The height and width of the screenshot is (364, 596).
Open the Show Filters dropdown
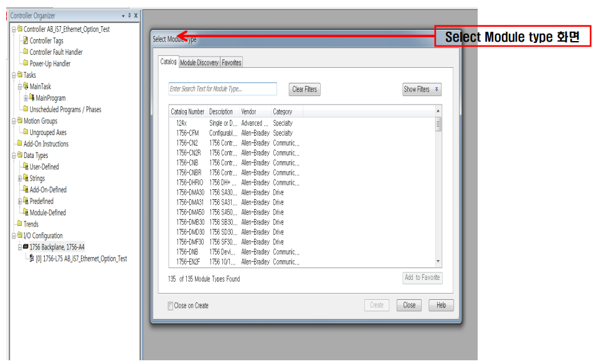[x=421, y=89]
